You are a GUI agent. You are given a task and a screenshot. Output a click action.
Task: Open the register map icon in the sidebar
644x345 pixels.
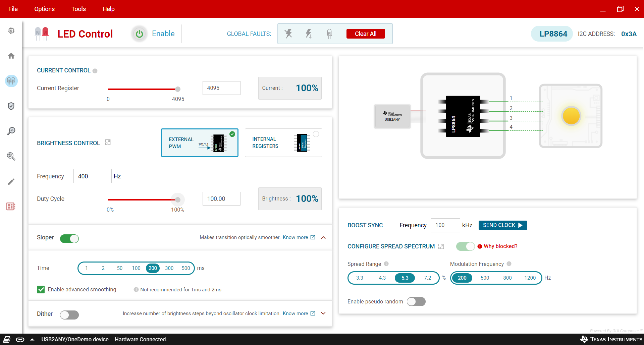pyautogui.click(x=11, y=207)
